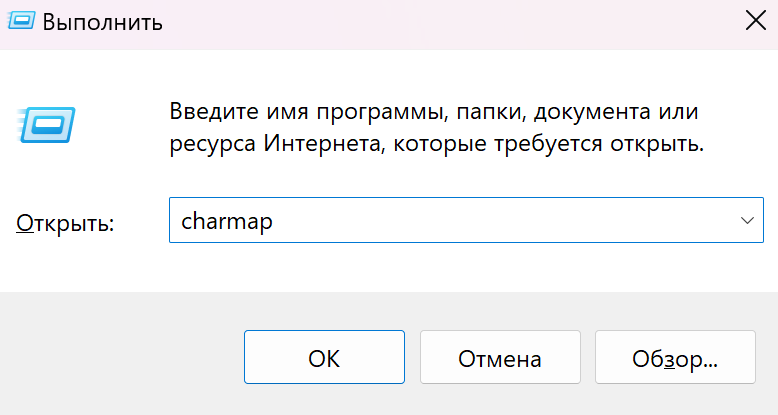The width and height of the screenshot is (778, 415).
Task: Open file browser with Обзор... button
Action: [675, 358]
